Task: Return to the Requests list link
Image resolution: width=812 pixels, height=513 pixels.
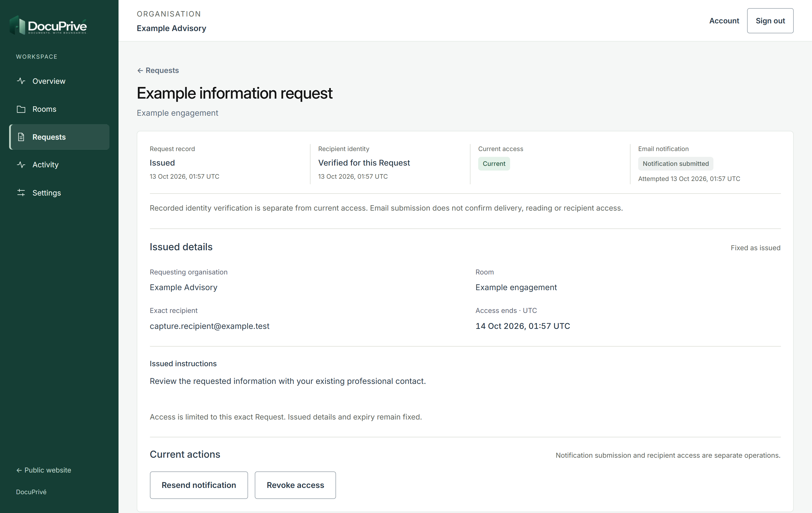Action: click(158, 70)
